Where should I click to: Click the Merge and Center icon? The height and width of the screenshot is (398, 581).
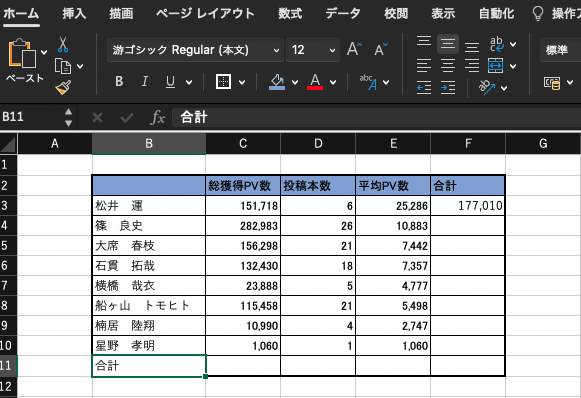point(496,66)
